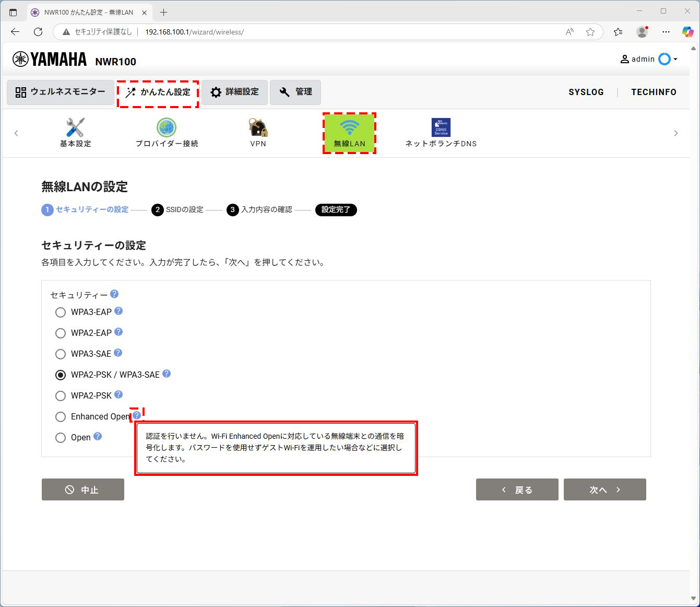Refresh the page in the browser
This screenshot has width=700, height=607.
38,32
